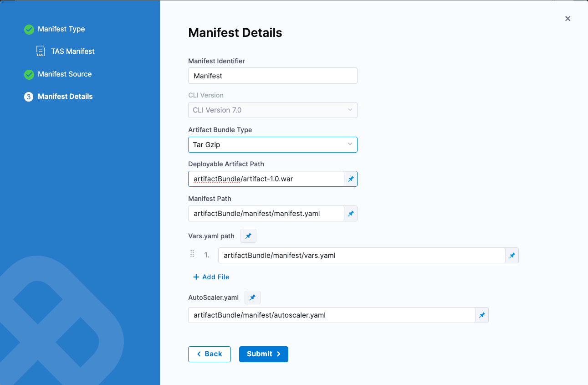Select the Manifest Details step
This screenshot has width=588, height=385.
tap(65, 97)
